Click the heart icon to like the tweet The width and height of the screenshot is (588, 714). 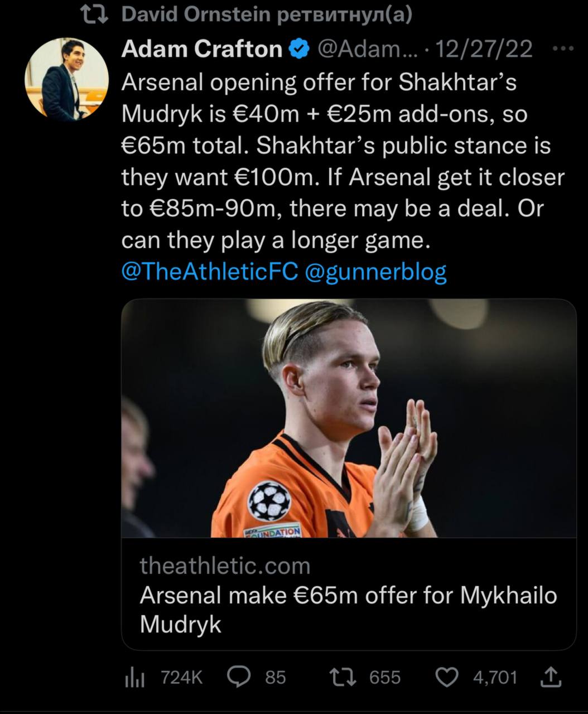point(446,677)
